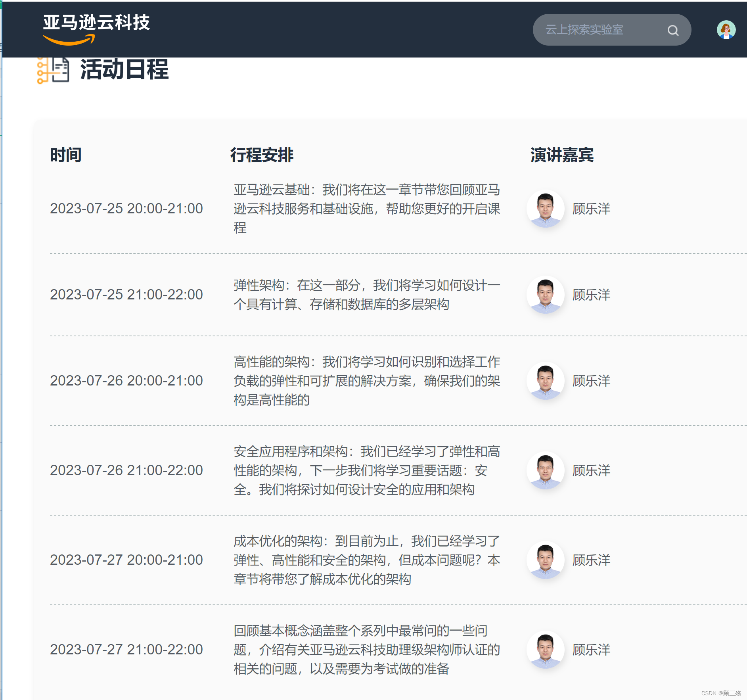Click speaker photo in 20:00 07-25 row
The width and height of the screenshot is (747, 700).
[545, 209]
